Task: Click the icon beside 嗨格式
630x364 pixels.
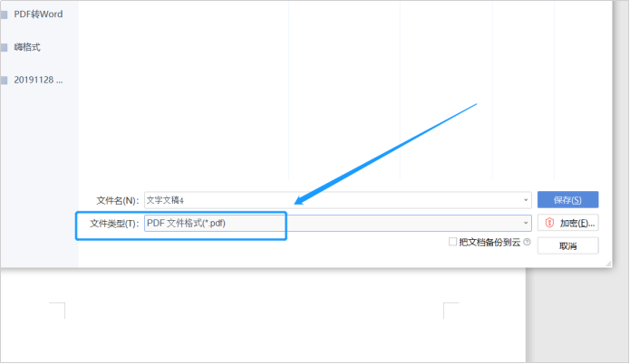Action: 5,48
